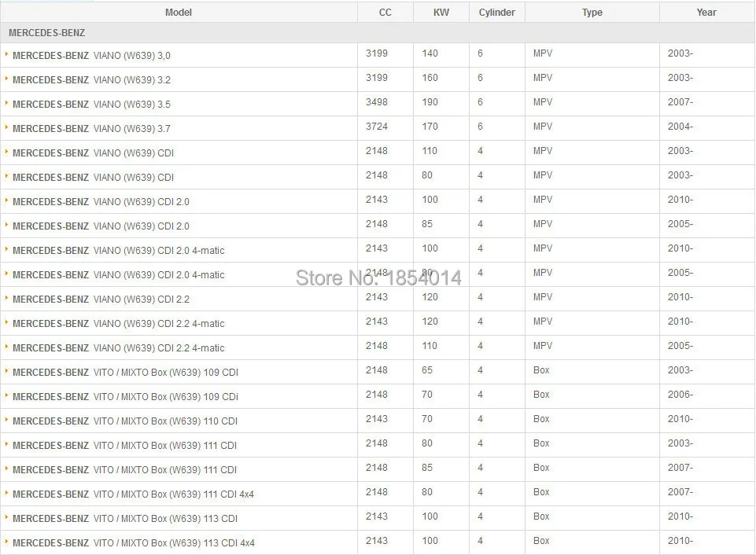Click the Model column header
The height and width of the screenshot is (555, 756).
(179, 13)
